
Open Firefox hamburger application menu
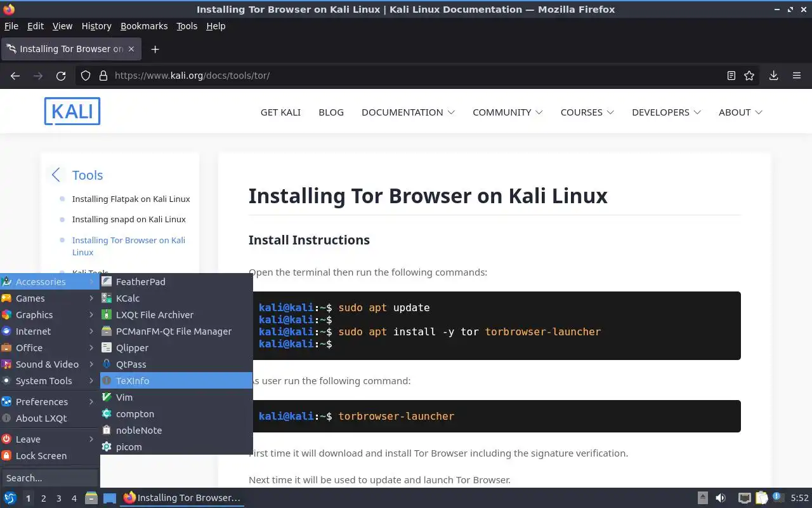point(797,76)
